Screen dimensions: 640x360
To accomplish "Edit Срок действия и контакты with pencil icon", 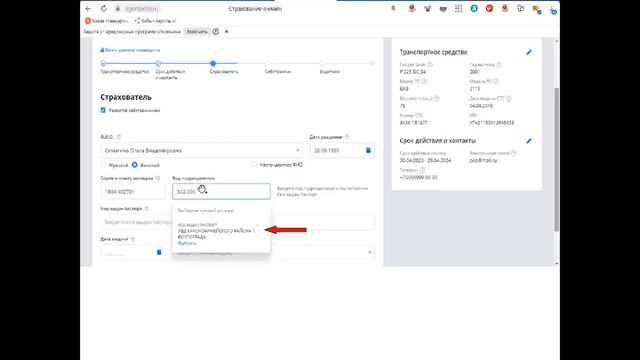I will (529, 141).
